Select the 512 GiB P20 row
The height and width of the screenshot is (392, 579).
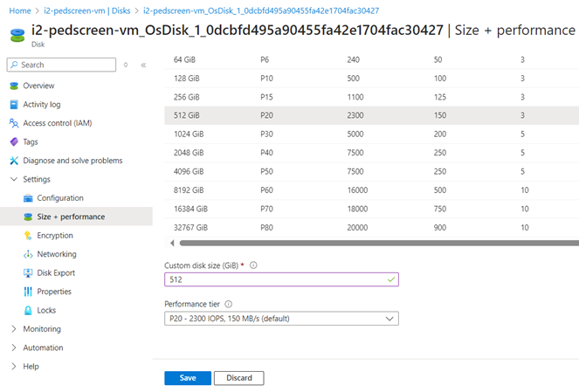371,115
